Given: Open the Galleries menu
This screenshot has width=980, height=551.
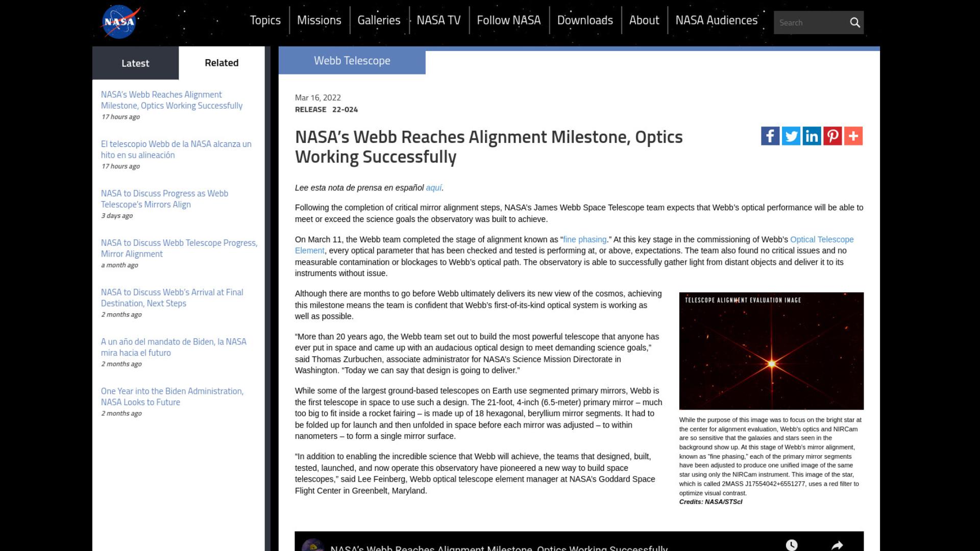Looking at the screenshot, I should click(379, 20).
